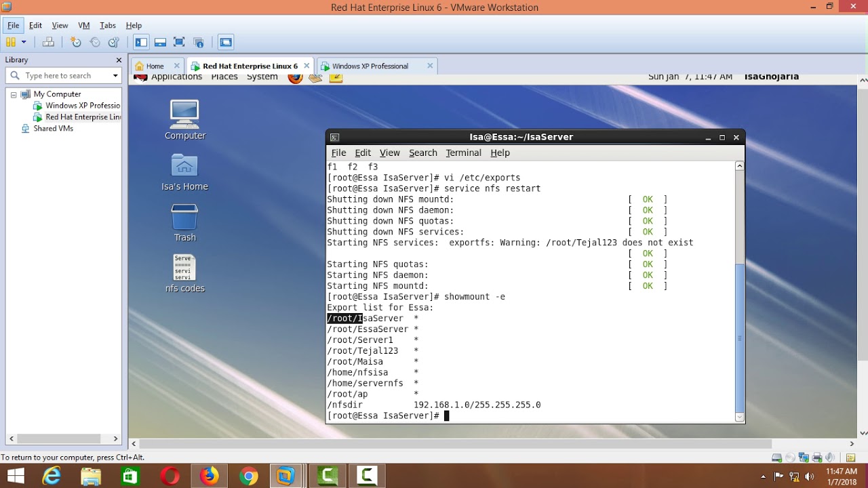Close the Red Hat Enterprise Linux 6 tab
The width and height of the screenshot is (868, 488).
307,66
